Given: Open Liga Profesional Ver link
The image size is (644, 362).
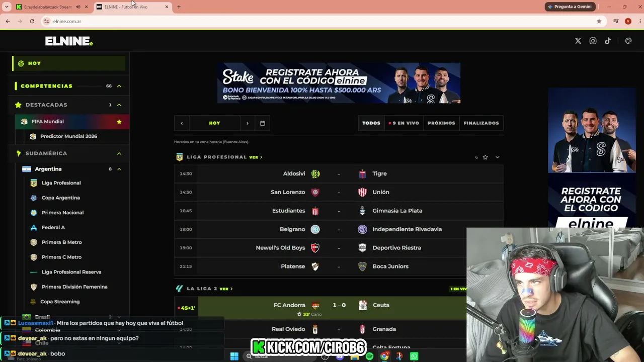Looking at the screenshot, I should pyautogui.click(x=256, y=157).
